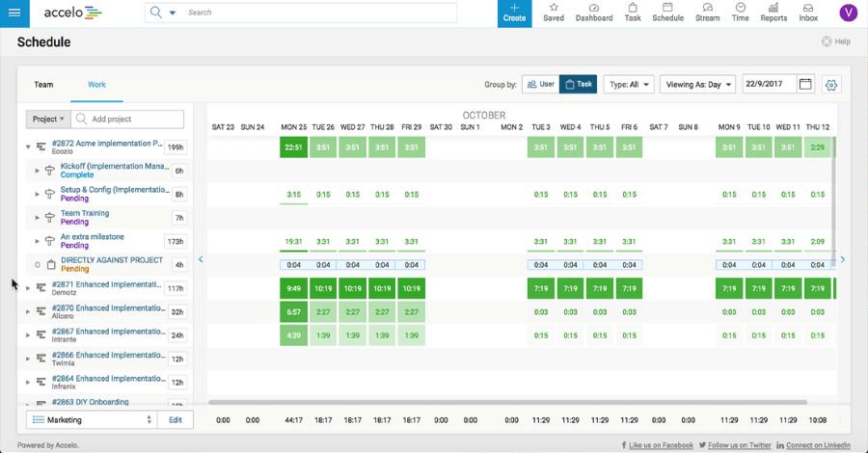Expand project #2867 Enhanced Implementation
868x453 pixels.
click(28, 335)
